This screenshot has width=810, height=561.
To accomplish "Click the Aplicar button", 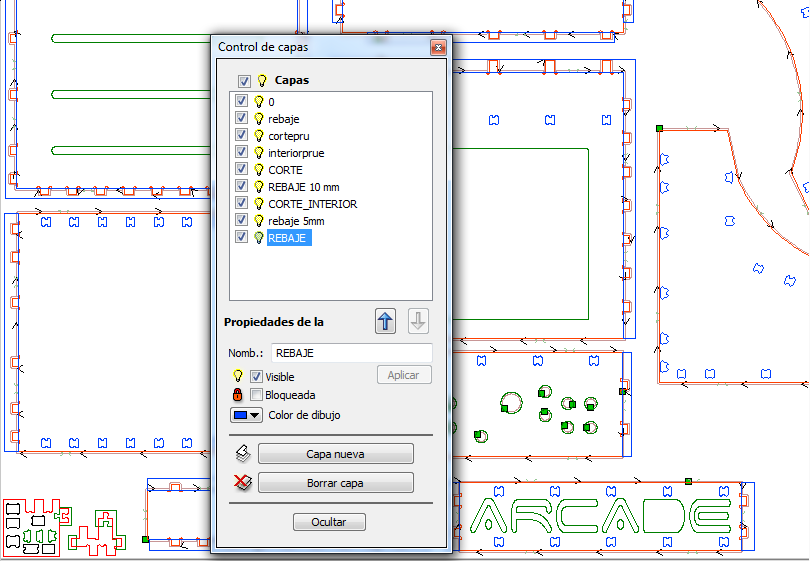I will point(404,375).
